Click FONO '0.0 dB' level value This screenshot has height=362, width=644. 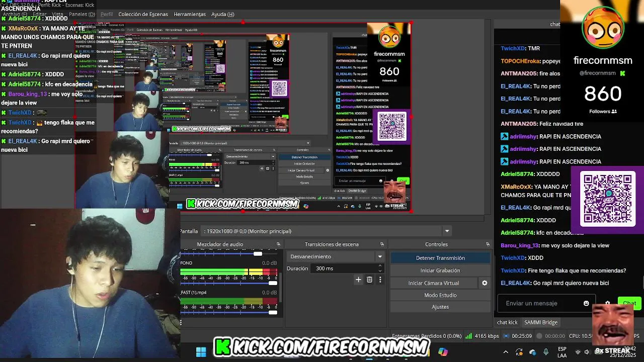(269, 263)
